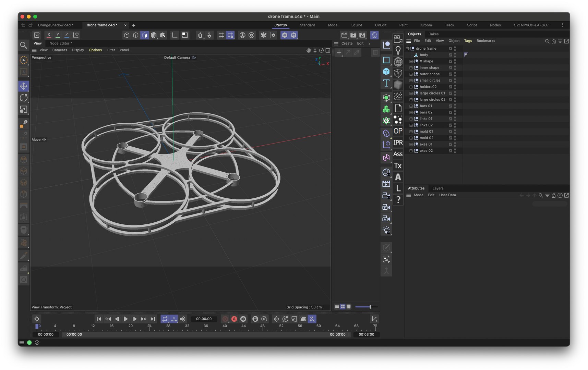This screenshot has width=588, height=370.
Task: Select the Scale tool in left toolbar
Action: click(24, 109)
